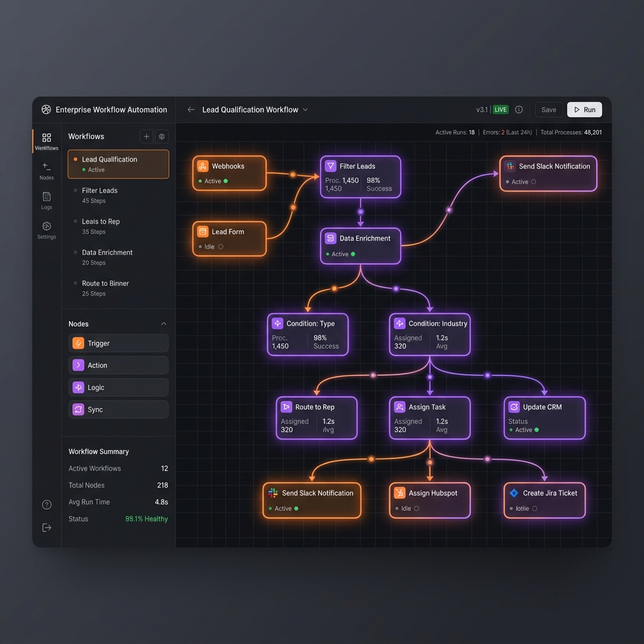Switch to the Nodes sidebar tab
Screen dimensions: 644x644
pos(47,171)
